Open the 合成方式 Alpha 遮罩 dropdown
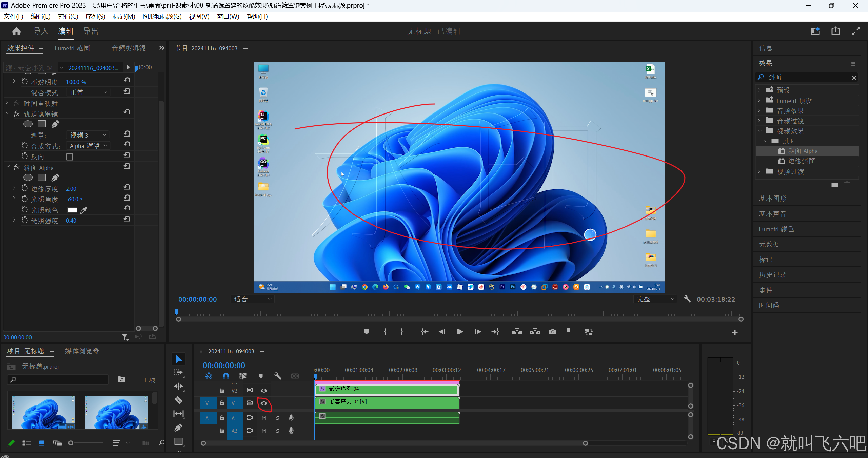Screen dimensions: 868x458 [88, 146]
